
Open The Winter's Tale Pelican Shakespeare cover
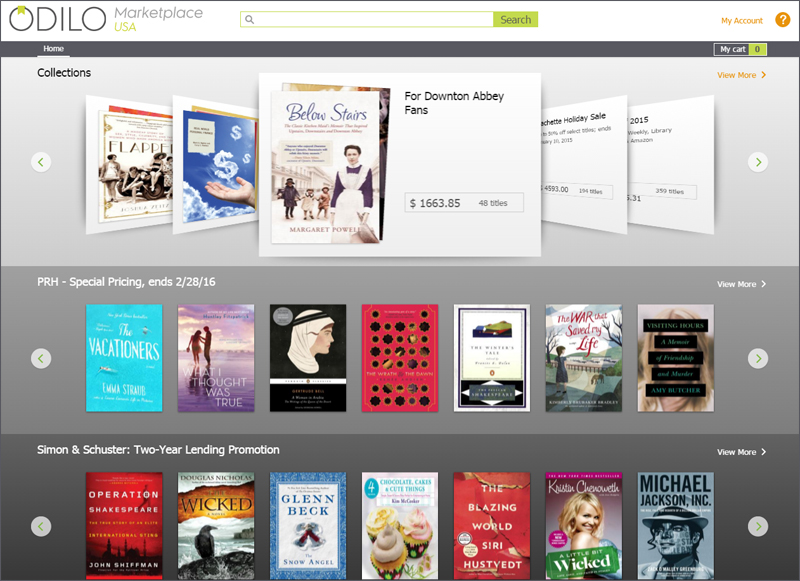coord(492,358)
